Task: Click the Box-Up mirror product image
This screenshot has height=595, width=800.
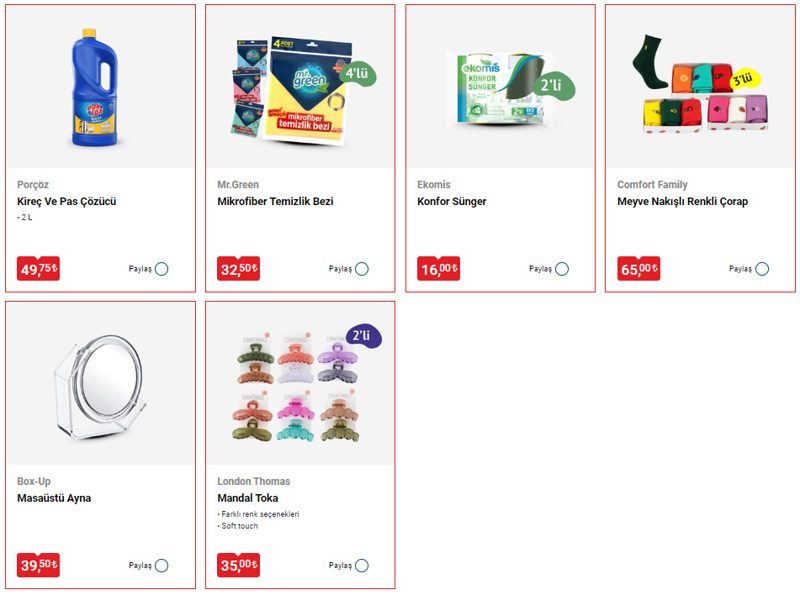Action: click(x=99, y=387)
